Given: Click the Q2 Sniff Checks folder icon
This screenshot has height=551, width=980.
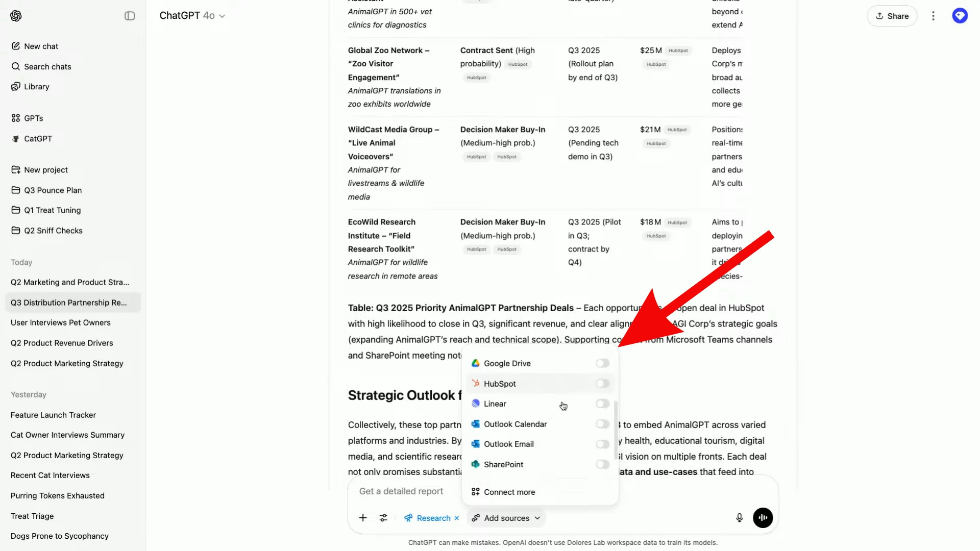Looking at the screenshot, I should click(16, 231).
